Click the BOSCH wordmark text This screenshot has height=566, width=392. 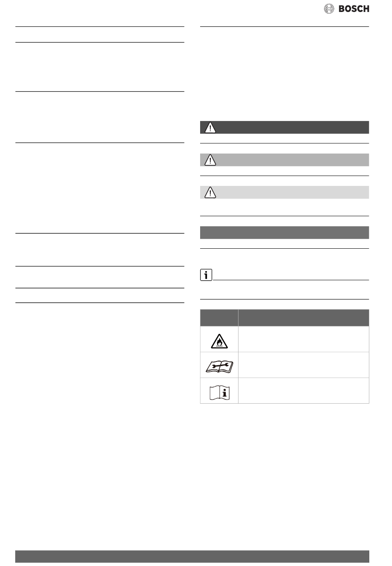[354, 8]
